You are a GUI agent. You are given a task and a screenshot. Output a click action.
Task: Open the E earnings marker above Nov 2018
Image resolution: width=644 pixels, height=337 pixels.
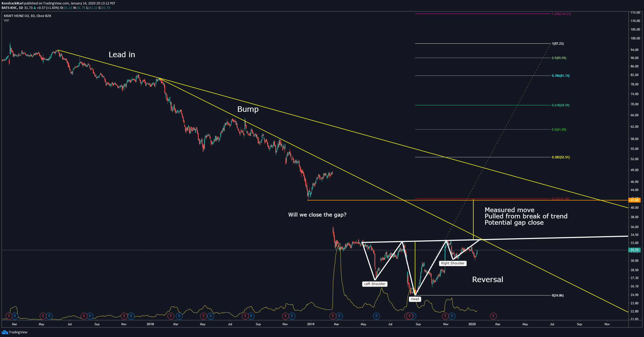pos(285,316)
